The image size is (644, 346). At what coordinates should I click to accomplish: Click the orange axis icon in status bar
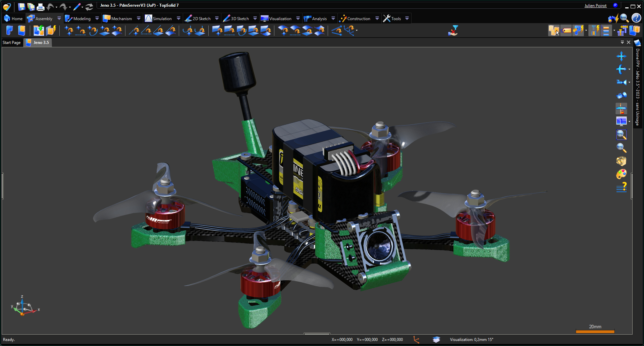tap(416, 340)
